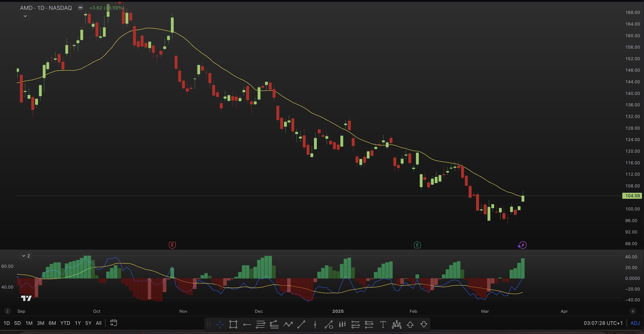Click the green earnings E marker in February
This screenshot has width=644, height=334.
point(417,245)
